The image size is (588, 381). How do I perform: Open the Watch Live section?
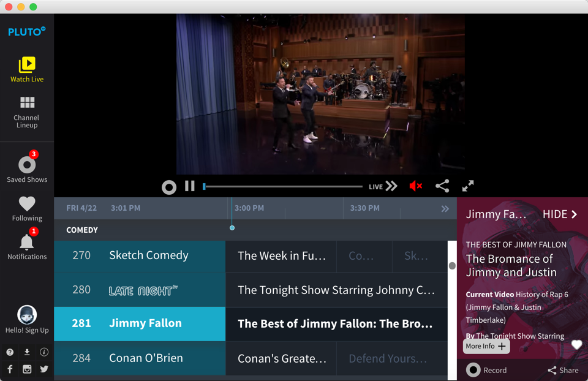pos(27,70)
